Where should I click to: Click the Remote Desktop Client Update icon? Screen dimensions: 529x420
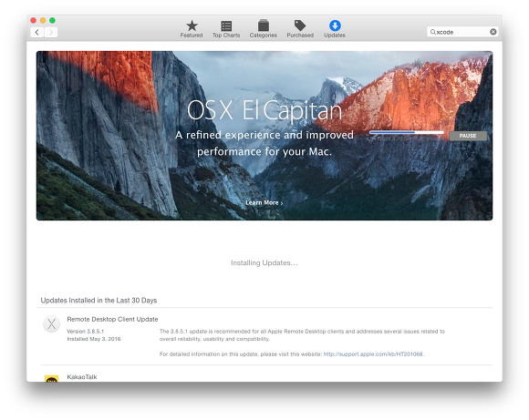[x=52, y=324]
